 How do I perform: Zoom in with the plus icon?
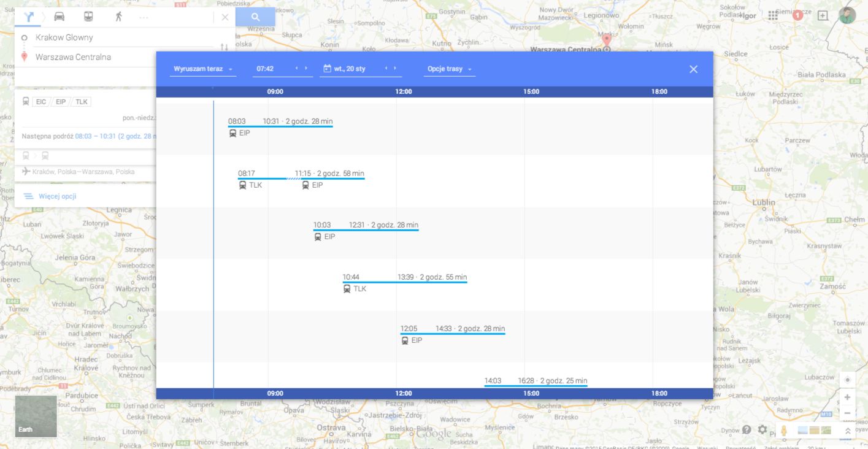point(847,396)
